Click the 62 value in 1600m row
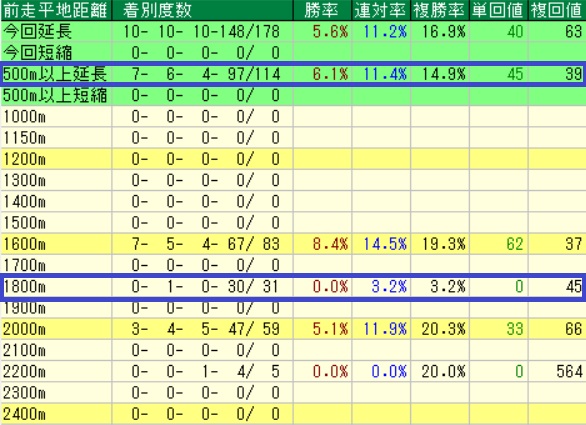586x425 pixels. (515, 244)
